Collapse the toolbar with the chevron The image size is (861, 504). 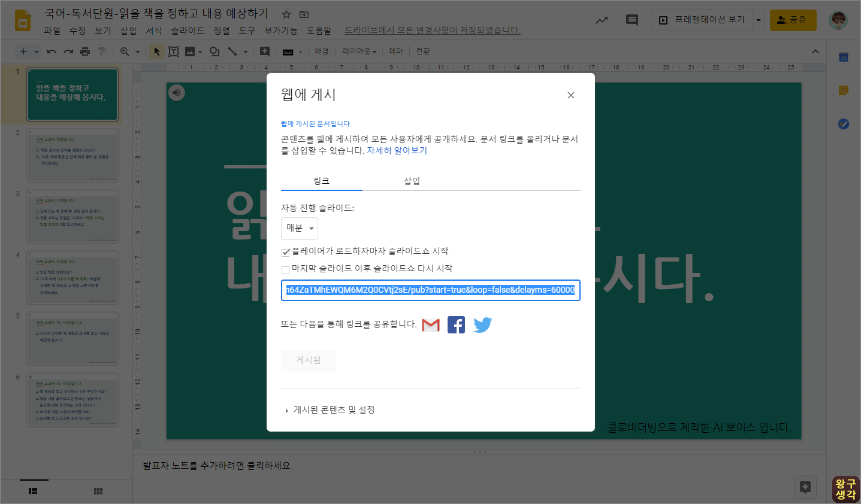[815, 51]
